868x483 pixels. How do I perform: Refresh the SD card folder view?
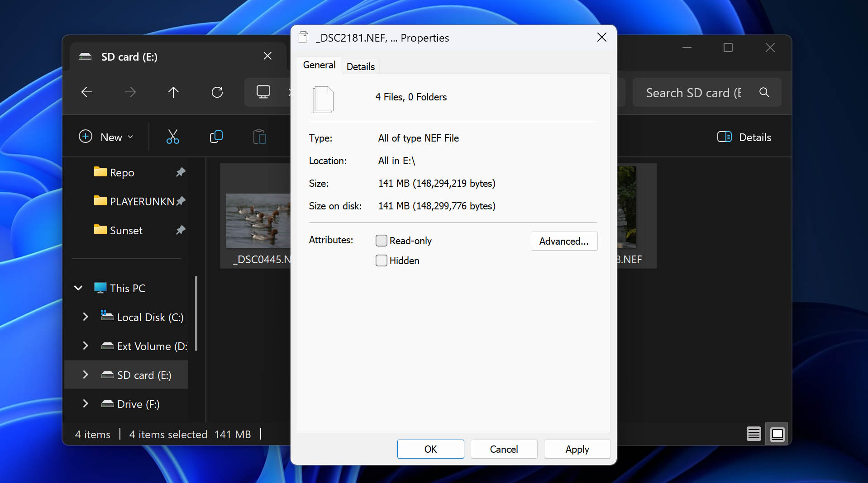pyautogui.click(x=217, y=92)
